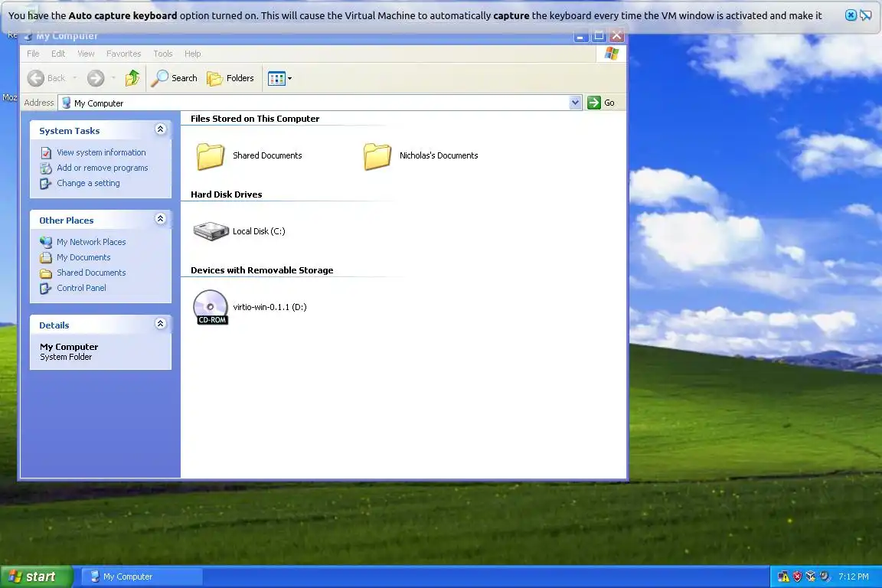
Task: Expand the Address bar dropdown
Action: coord(575,103)
